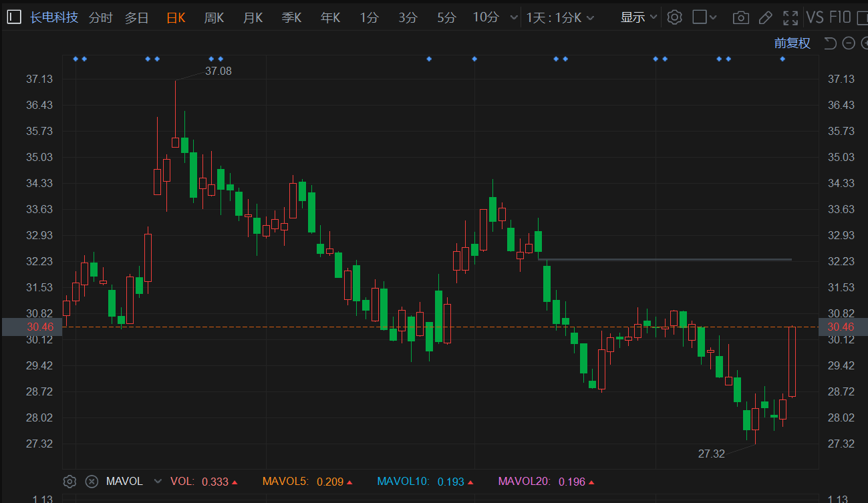Expand the 显示 display dropdown
868x503 pixels.
pos(639,17)
